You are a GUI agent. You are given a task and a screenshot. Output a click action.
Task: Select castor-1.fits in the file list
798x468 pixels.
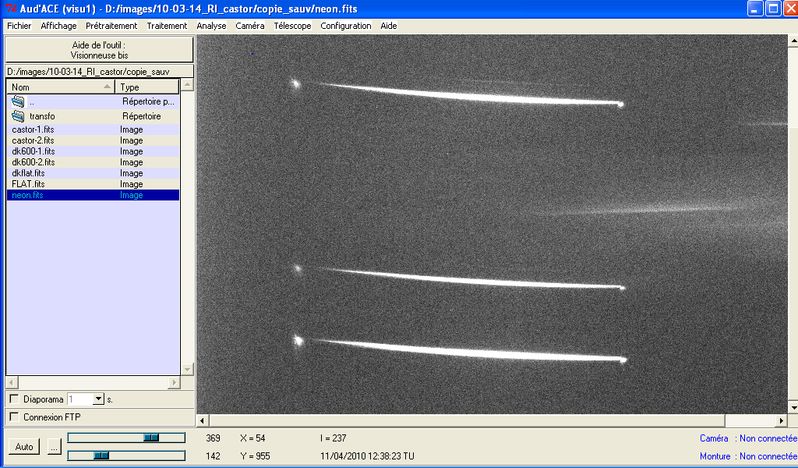point(93,130)
